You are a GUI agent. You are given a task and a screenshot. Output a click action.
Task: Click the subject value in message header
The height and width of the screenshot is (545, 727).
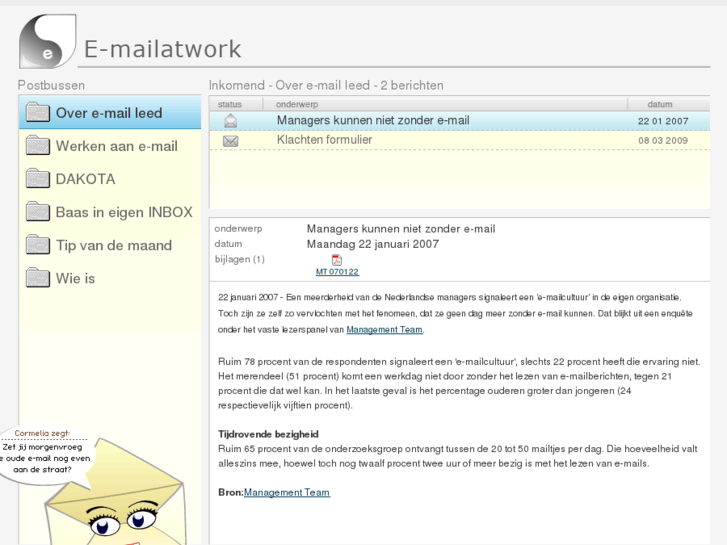coord(401,229)
